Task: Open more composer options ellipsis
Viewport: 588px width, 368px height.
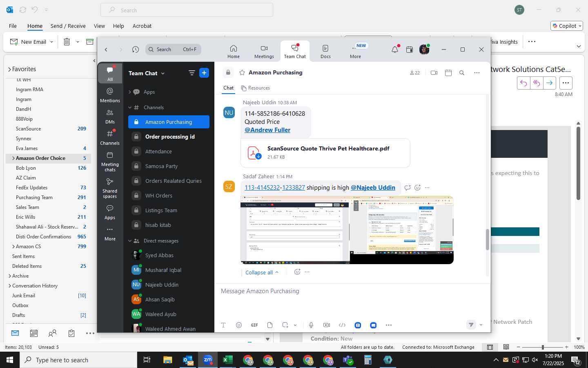Action: point(389,325)
